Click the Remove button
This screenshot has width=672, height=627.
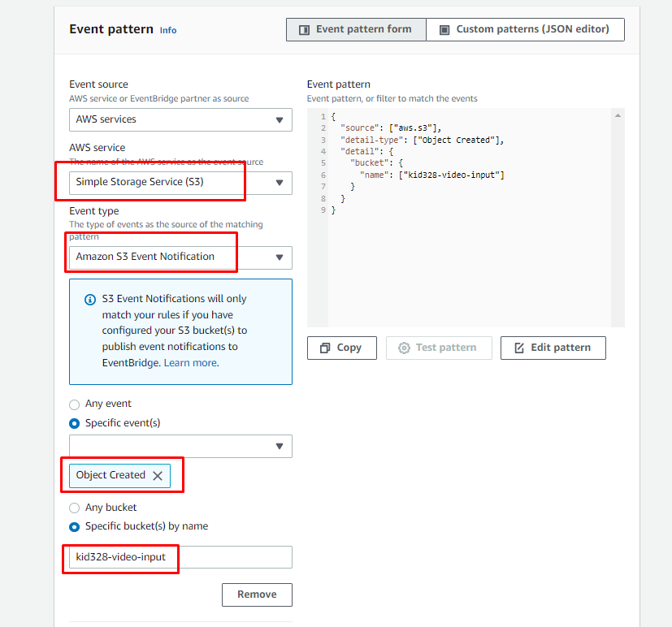[x=257, y=595]
